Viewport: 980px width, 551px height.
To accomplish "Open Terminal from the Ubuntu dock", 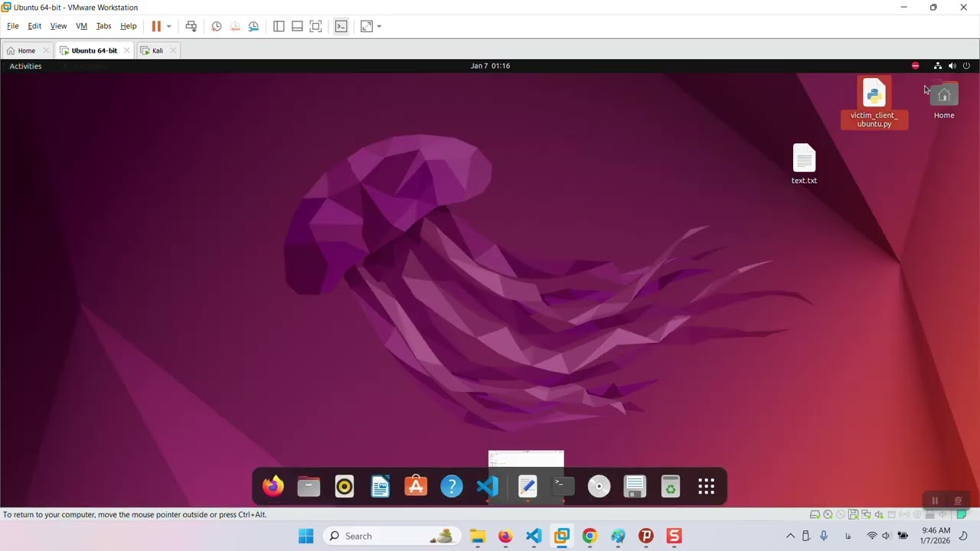I will [x=563, y=486].
